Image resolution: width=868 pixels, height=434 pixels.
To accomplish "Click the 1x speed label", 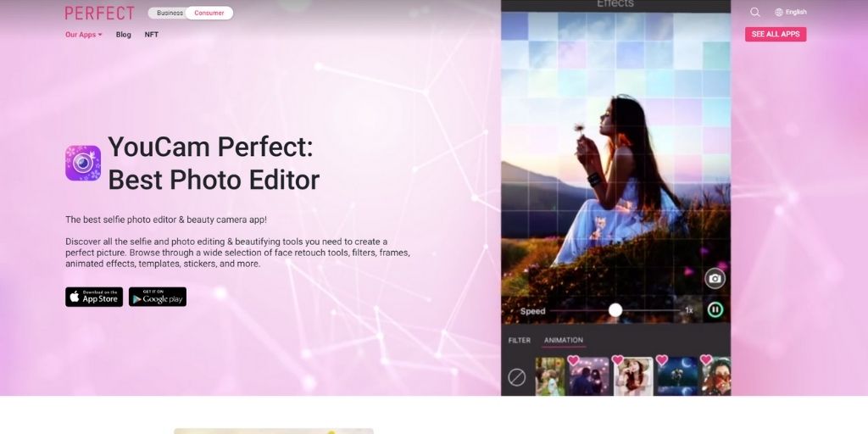I will [689, 310].
